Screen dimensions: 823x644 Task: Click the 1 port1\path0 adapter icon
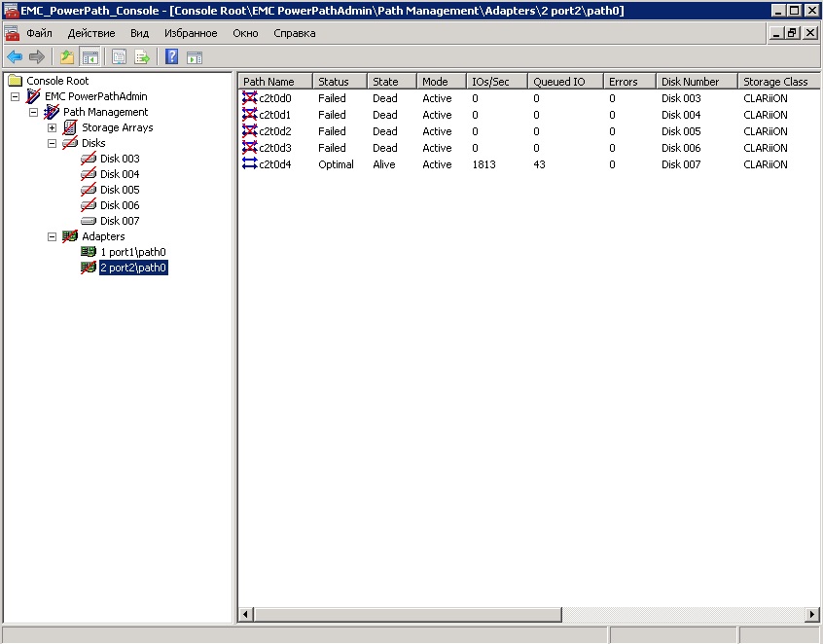[x=89, y=252]
